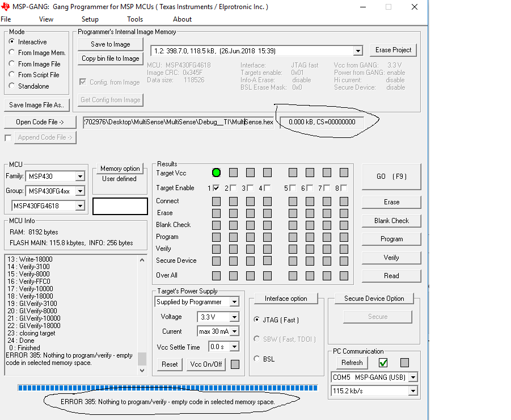Open the View menu
511x420 pixels.
tap(46, 19)
